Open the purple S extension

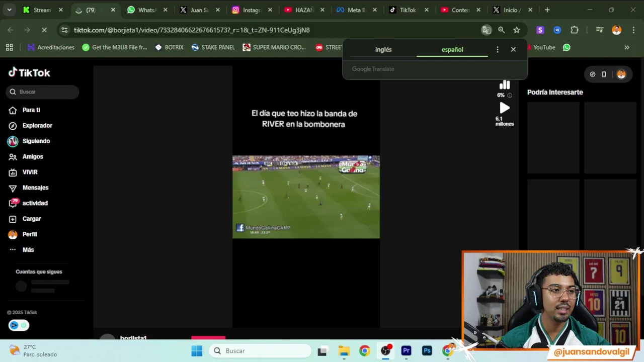point(540,30)
